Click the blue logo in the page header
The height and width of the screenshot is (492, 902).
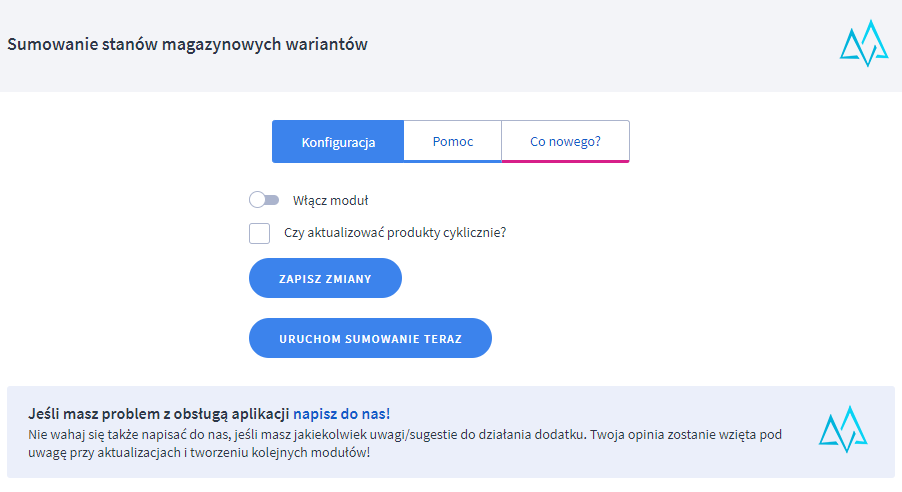[864, 44]
